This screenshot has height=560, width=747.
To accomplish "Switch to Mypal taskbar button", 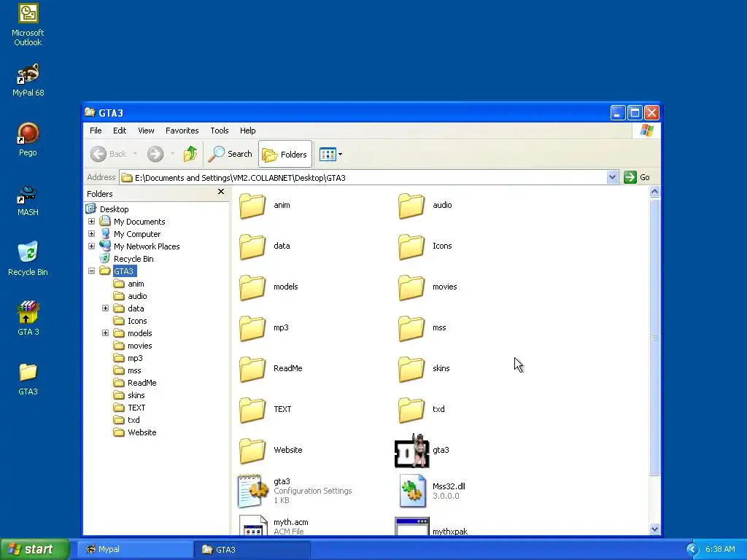I will click(135, 550).
